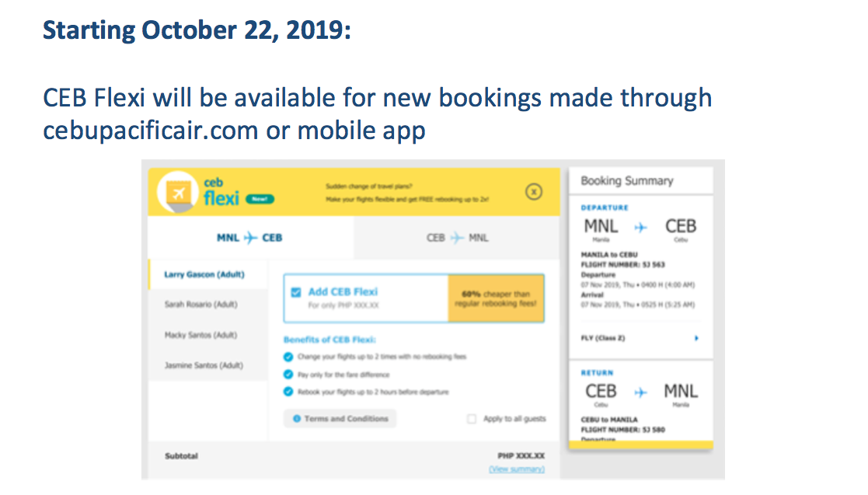Viewport: 868px width, 495px height.
Task: Click the info icon on Terms and Conditions
Action: click(297, 419)
